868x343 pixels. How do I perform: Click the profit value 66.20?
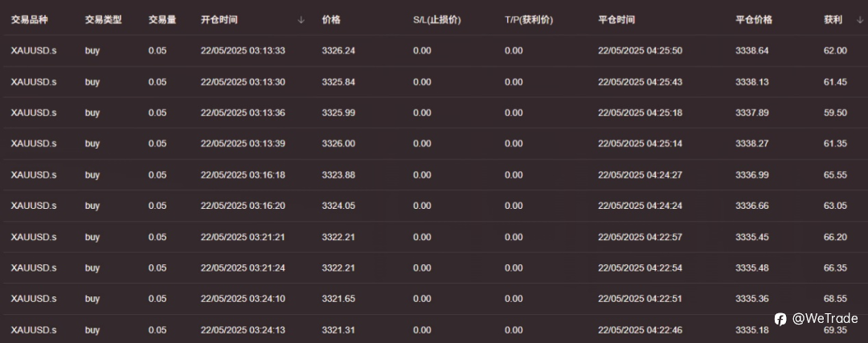click(835, 237)
